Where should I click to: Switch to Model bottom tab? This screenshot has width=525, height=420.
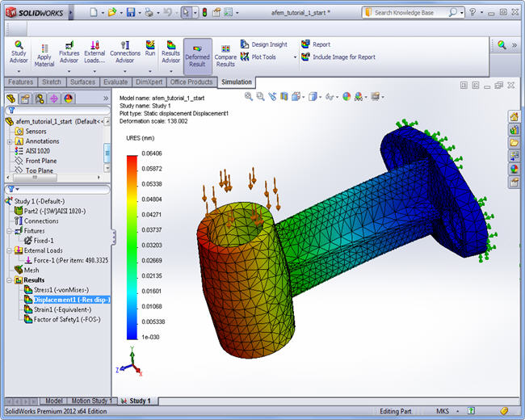pyautogui.click(x=53, y=401)
